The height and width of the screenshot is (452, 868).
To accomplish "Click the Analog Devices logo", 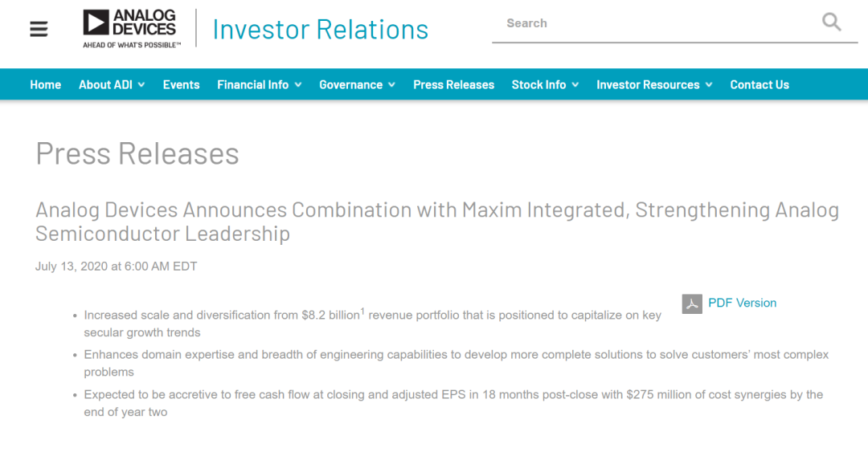I will click(x=132, y=29).
